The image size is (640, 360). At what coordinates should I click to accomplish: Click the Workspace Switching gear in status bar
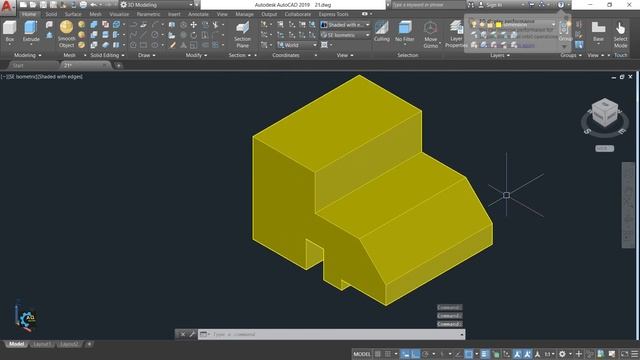562,354
